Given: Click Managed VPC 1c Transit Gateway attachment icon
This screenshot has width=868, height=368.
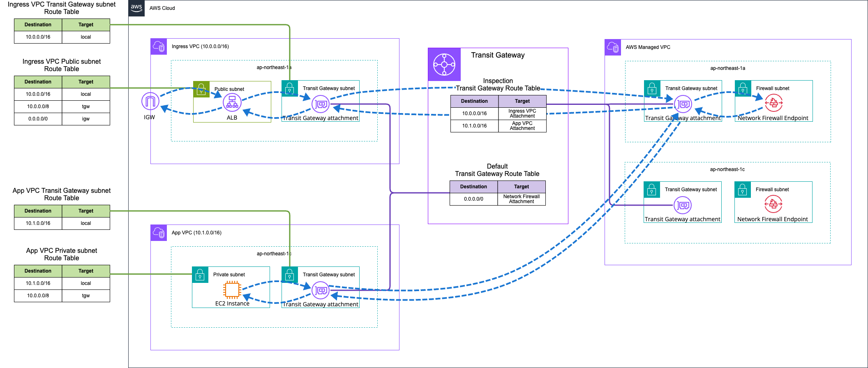Looking at the screenshot, I should (x=683, y=205).
